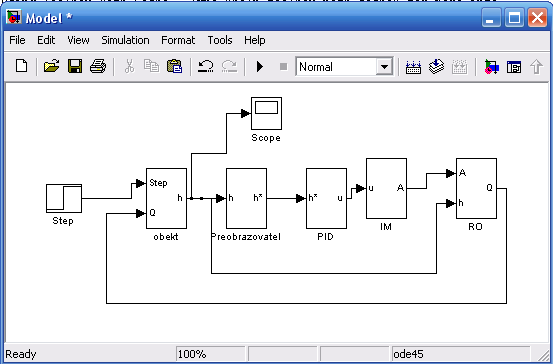This screenshot has height=364, width=553.
Task: Go up to parent system arrow
Action: coord(536,66)
